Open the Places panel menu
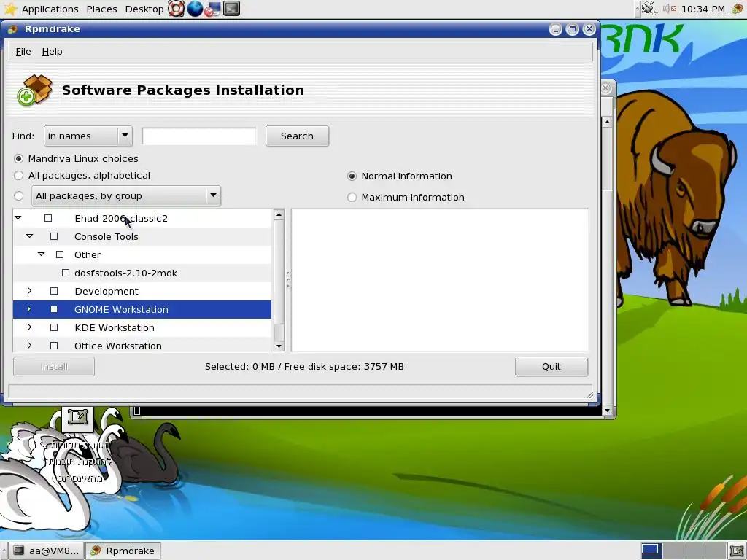Image resolution: width=747 pixels, height=560 pixels. [101, 9]
